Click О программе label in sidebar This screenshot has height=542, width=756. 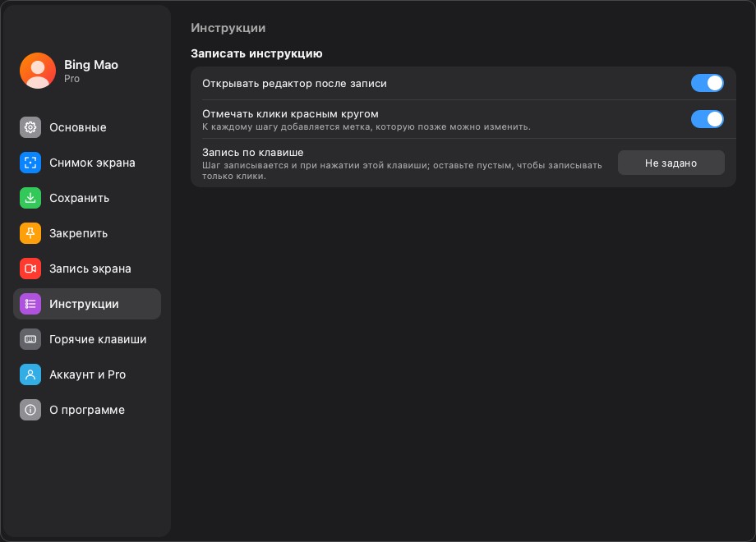click(87, 410)
